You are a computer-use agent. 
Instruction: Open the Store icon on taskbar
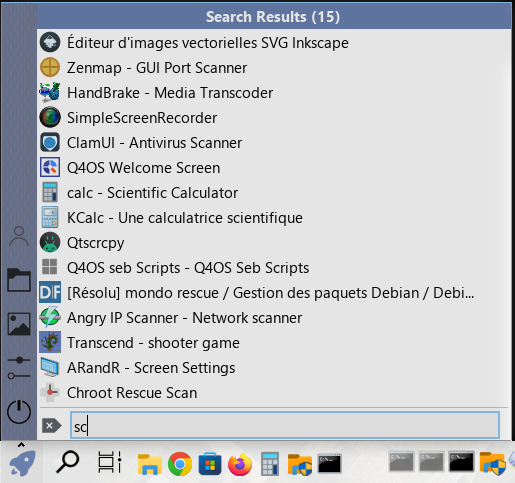point(210,464)
